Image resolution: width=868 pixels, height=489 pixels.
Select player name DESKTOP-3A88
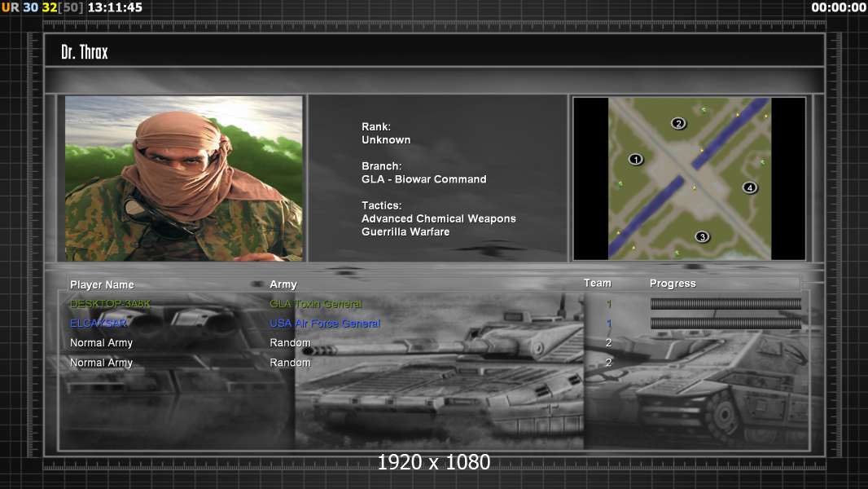(x=110, y=303)
